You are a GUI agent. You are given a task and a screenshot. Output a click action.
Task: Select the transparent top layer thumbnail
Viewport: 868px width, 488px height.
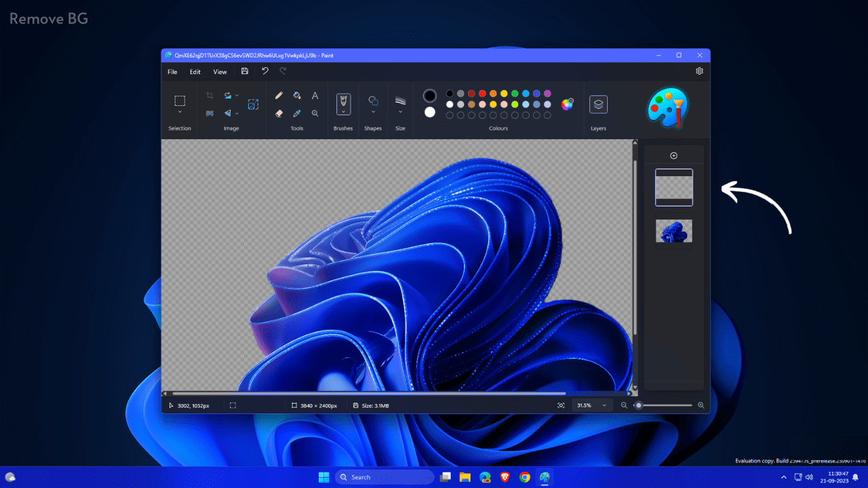tap(674, 188)
